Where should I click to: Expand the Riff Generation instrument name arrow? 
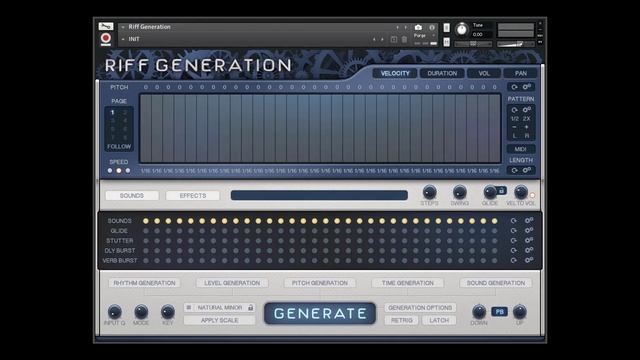pyautogui.click(x=122, y=27)
